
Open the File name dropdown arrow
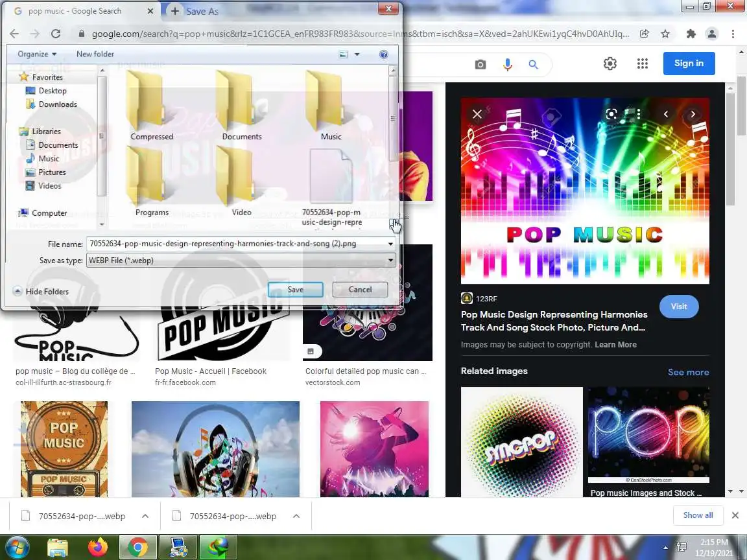coord(390,244)
